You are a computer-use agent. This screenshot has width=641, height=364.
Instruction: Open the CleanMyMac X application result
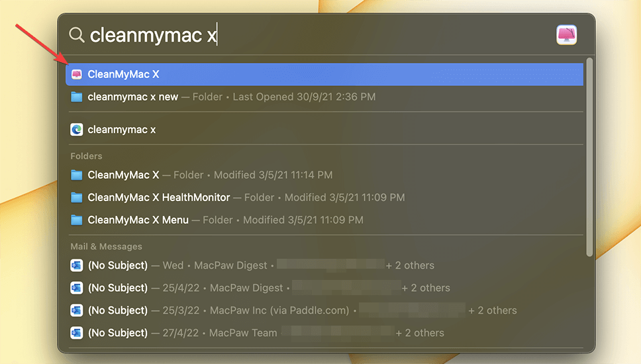(324, 74)
